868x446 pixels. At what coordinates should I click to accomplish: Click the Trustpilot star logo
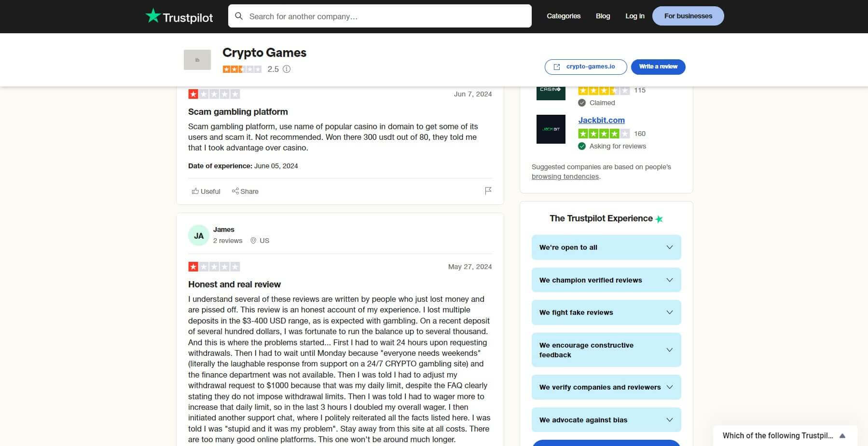(x=152, y=15)
